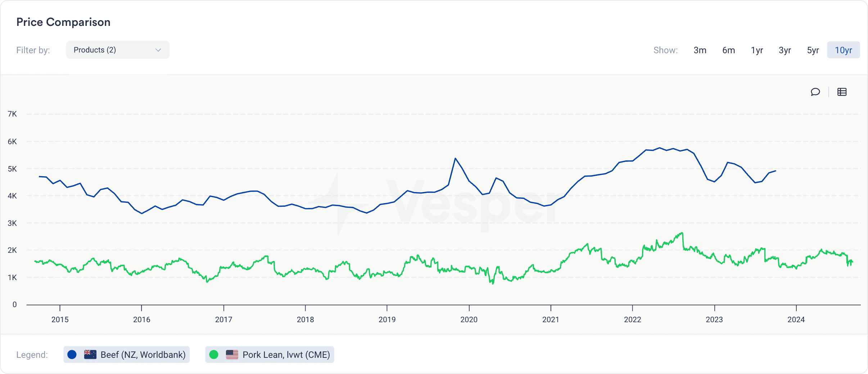868x374 pixels.
Task: Select the 10yr time range
Action: click(844, 50)
